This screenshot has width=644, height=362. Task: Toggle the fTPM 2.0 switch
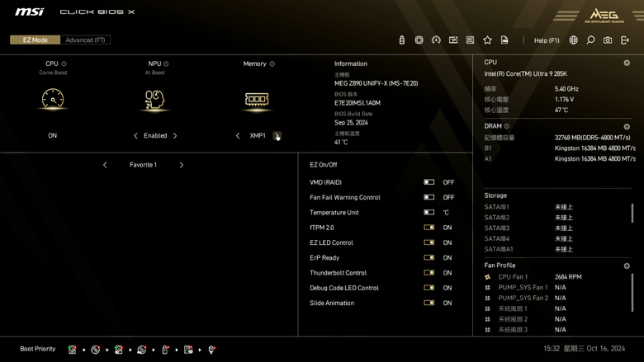[429, 228]
